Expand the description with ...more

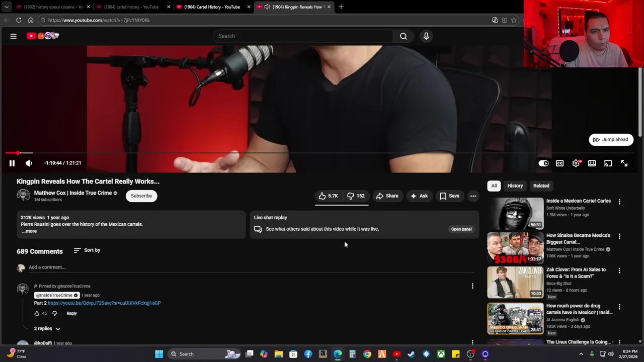[x=29, y=231]
